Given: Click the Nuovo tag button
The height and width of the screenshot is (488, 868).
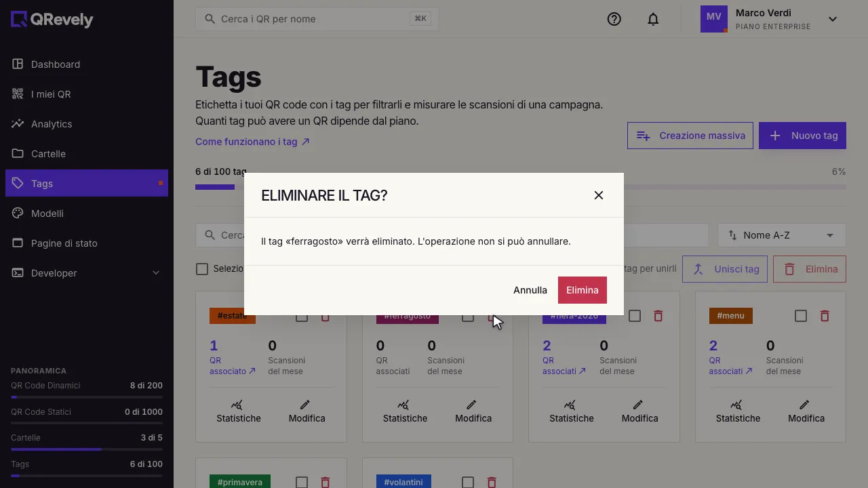Looking at the screenshot, I should tap(802, 136).
